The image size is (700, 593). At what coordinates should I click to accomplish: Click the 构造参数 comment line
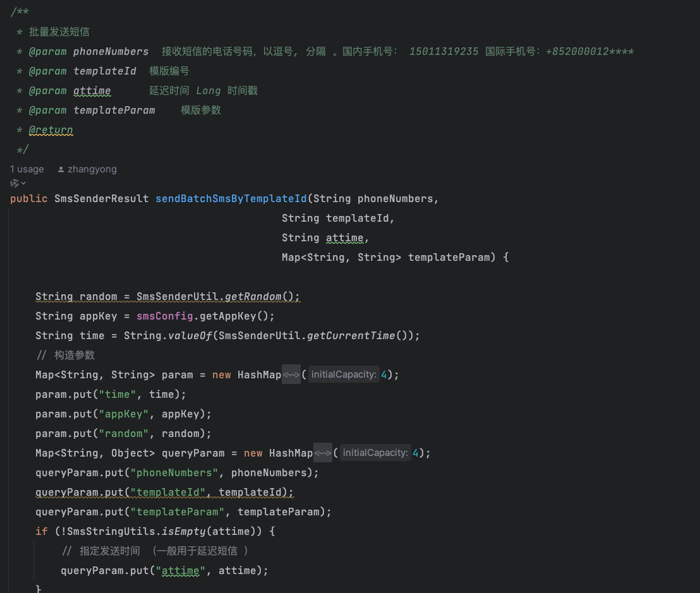coord(75,356)
